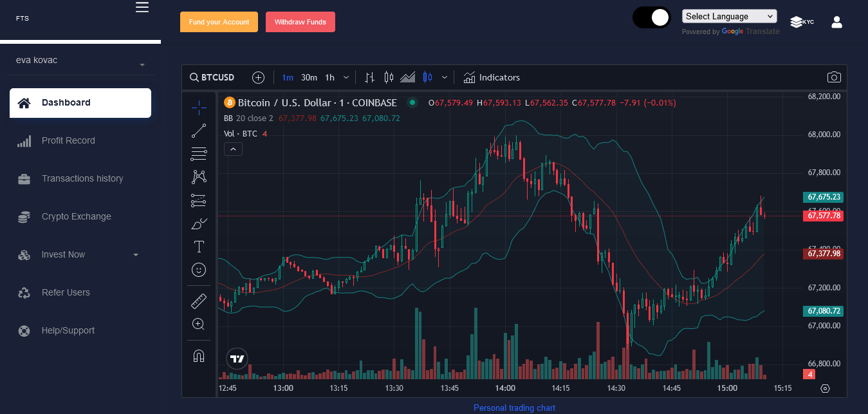The height and width of the screenshot is (414, 868).
Task: Select the ruler measure tool
Action: pos(199,301)
